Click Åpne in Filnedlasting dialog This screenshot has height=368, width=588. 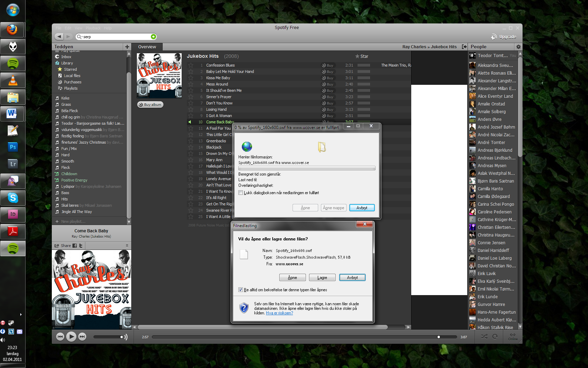point(292,278)
